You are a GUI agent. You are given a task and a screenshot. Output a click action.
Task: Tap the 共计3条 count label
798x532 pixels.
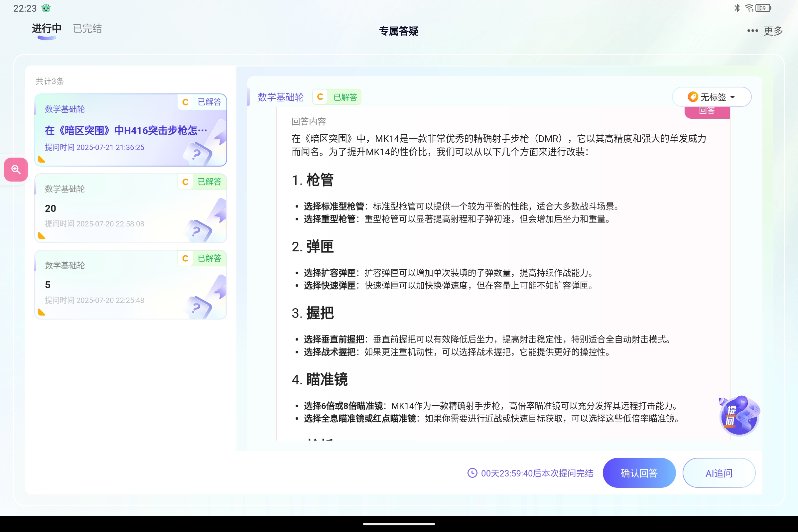[50, 81]
